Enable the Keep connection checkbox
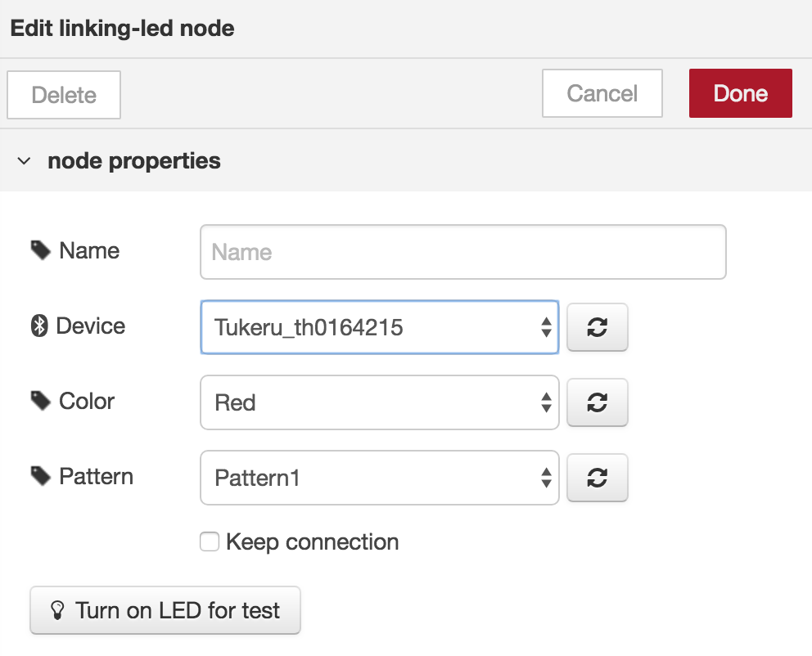Viewport: 812px width, 656px height. click(210, 541)
